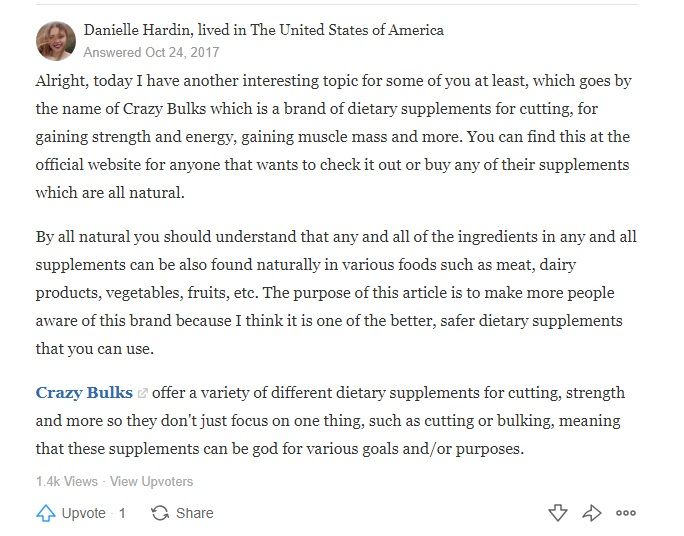Click the final line ending goals and/or purposes
Screen dimensions: 684x536
click(280, 449)
